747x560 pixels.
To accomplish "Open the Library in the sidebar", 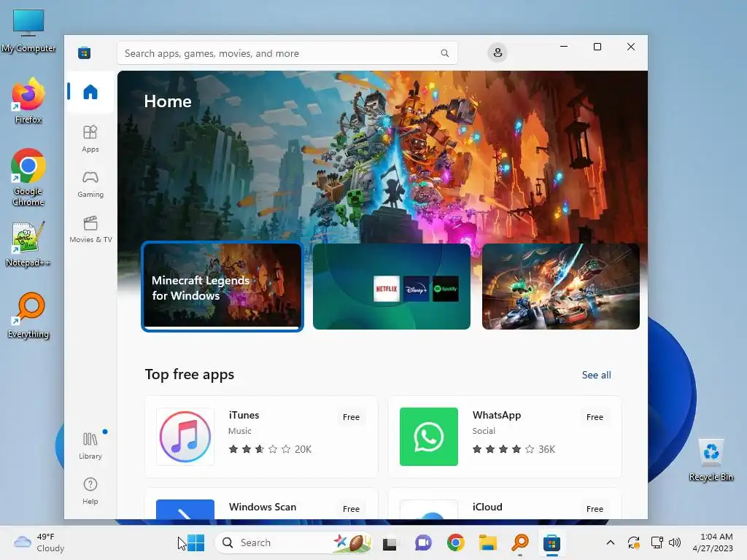I will 90,446.
